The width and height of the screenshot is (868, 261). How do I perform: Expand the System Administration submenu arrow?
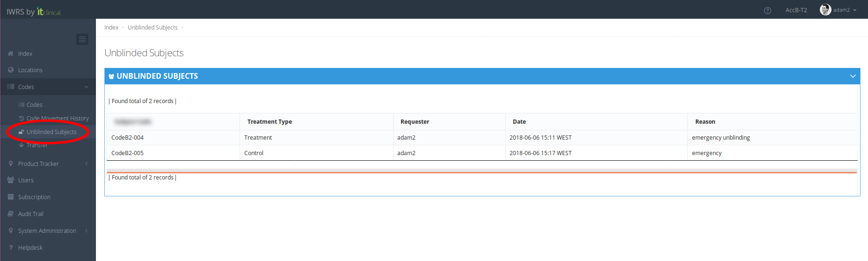[87, 231]
